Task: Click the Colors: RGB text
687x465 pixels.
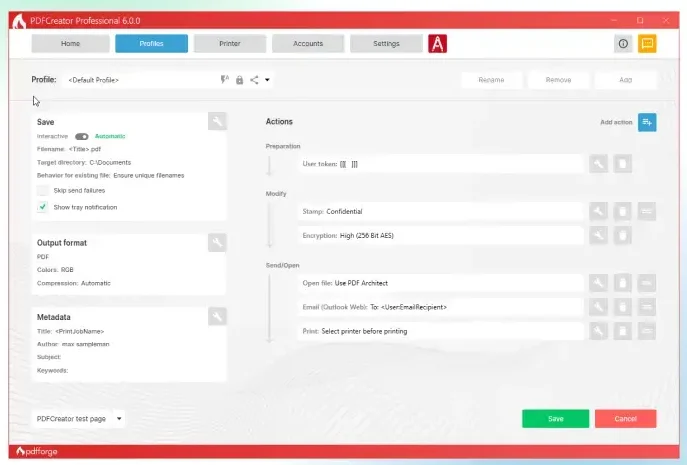Action: coord(55,270)
